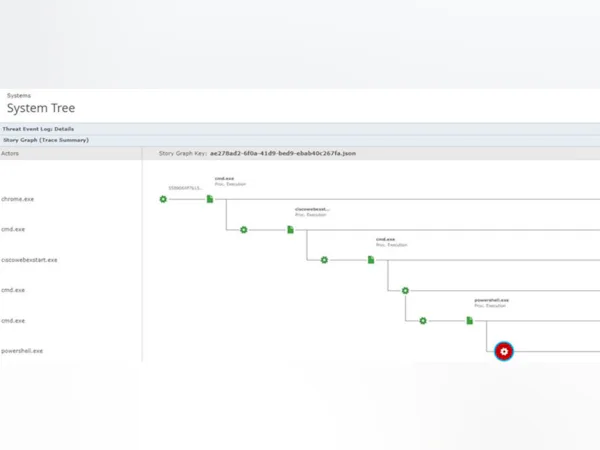Click the Actors column header
Image resolution: width=600 pixels, height=450 pixels.
tap(10, 153)
